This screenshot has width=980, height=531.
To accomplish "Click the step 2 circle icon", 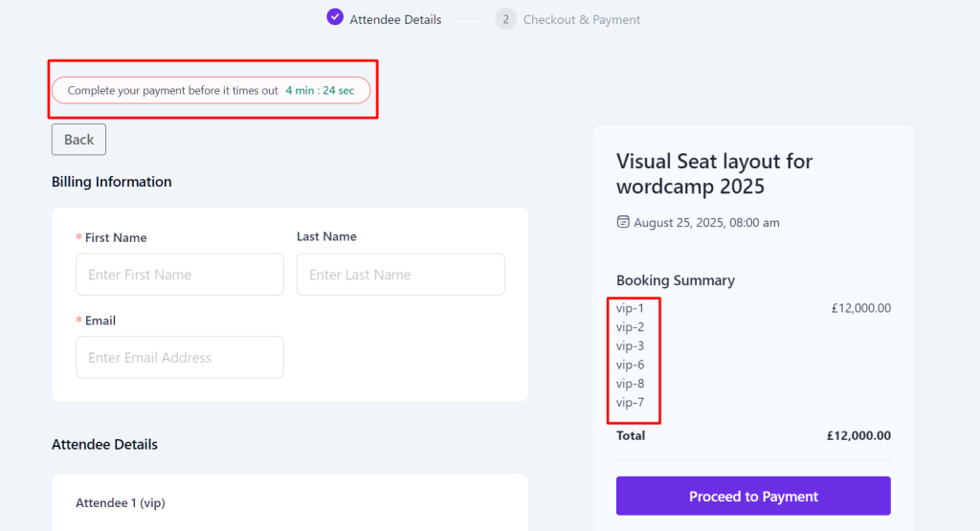I will (505, 19).
